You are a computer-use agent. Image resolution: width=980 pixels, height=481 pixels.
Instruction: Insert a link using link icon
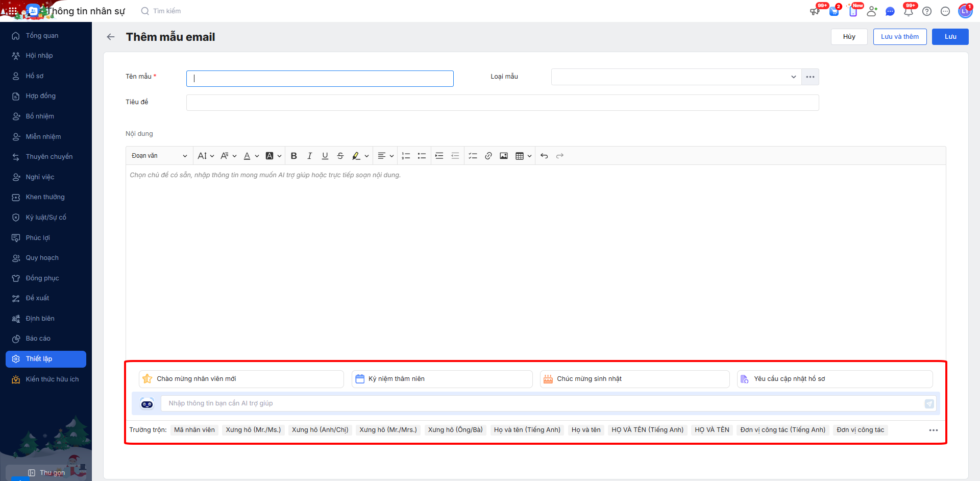pos(488,156)
